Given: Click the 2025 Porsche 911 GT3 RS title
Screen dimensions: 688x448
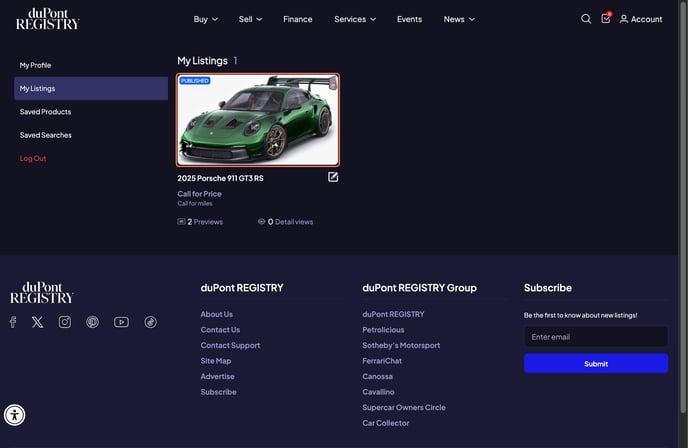Looking at the screenshot, I should [x=220, y=178].
